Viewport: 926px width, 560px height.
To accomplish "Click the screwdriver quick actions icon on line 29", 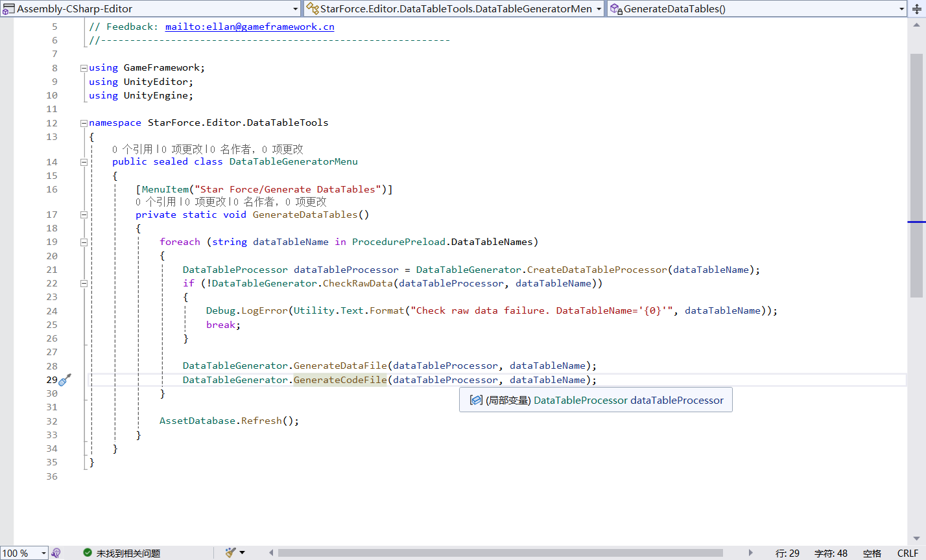I will tap(65, 380).
